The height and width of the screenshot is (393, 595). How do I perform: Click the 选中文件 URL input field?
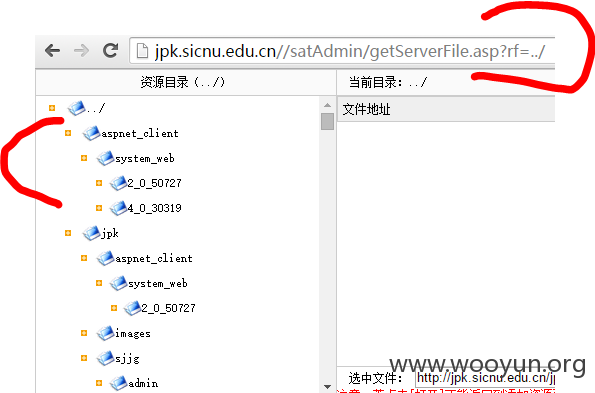click(485, 378)
